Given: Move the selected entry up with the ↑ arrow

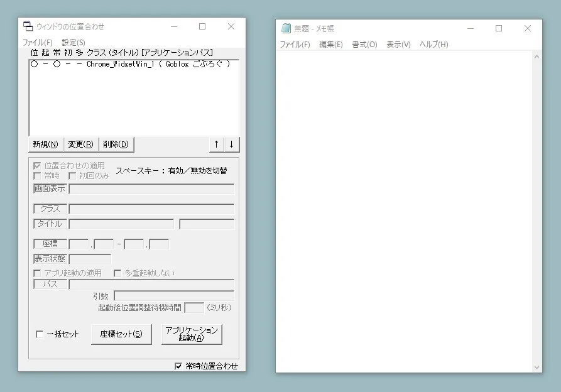Looking at the screenshot, I should click(216, 144).
